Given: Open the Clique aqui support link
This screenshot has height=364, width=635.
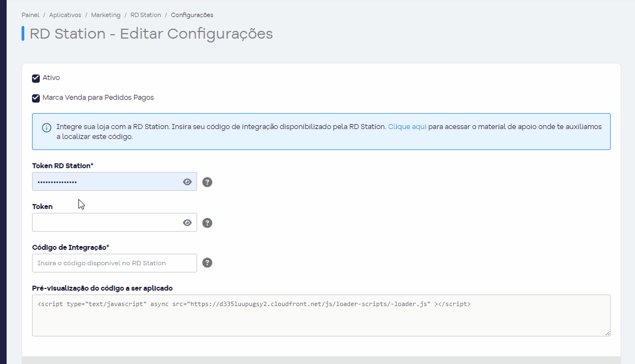Looking at the screenshot, I should (x=407, y=127).
